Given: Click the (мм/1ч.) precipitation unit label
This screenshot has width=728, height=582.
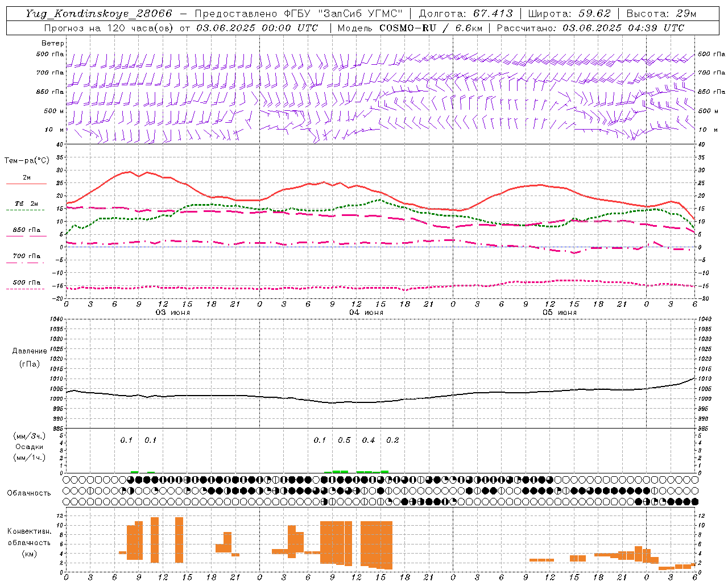Looking at the screenshot, I should pyautogui.click(x=30, y=458).
